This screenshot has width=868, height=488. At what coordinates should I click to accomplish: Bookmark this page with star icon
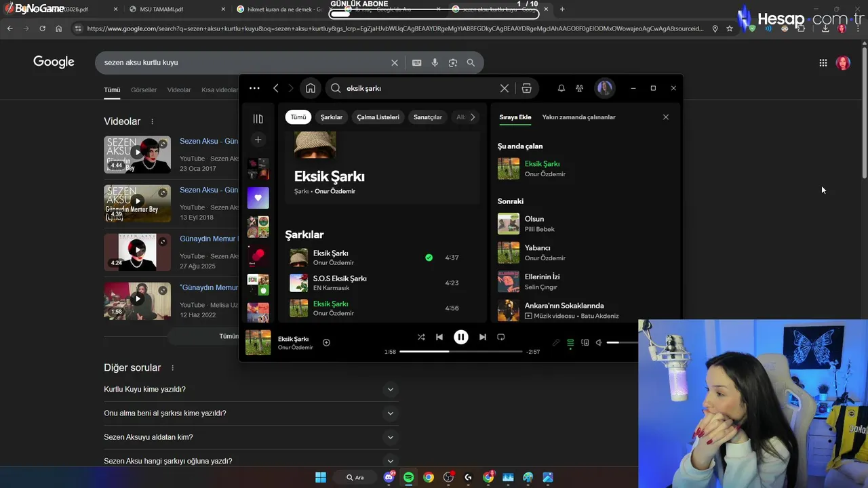pyautogui.click(x=730, y=28)
